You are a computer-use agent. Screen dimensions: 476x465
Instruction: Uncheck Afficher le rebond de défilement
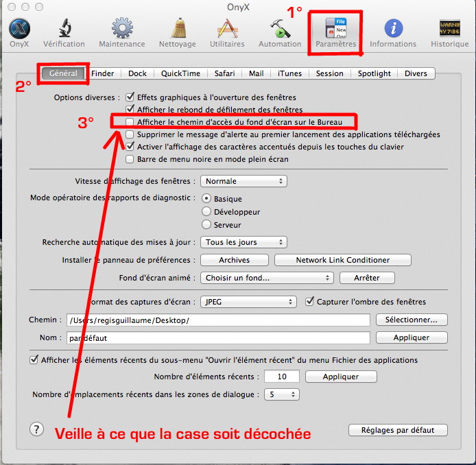pyautogui.click(x=130, y=109)
